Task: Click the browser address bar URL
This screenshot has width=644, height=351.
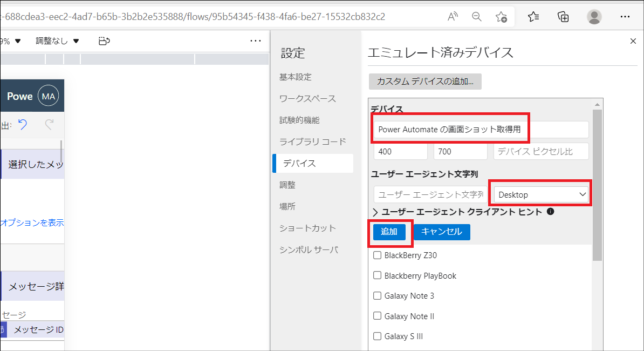Action: pyautogui.click(x=193, y=17)
